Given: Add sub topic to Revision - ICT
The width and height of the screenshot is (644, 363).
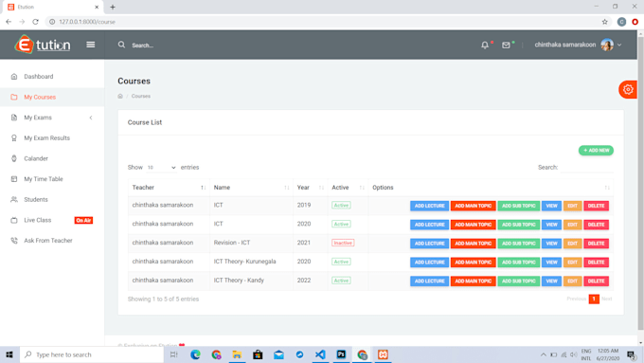Looking at the screenshot, I should pos(519,244).
